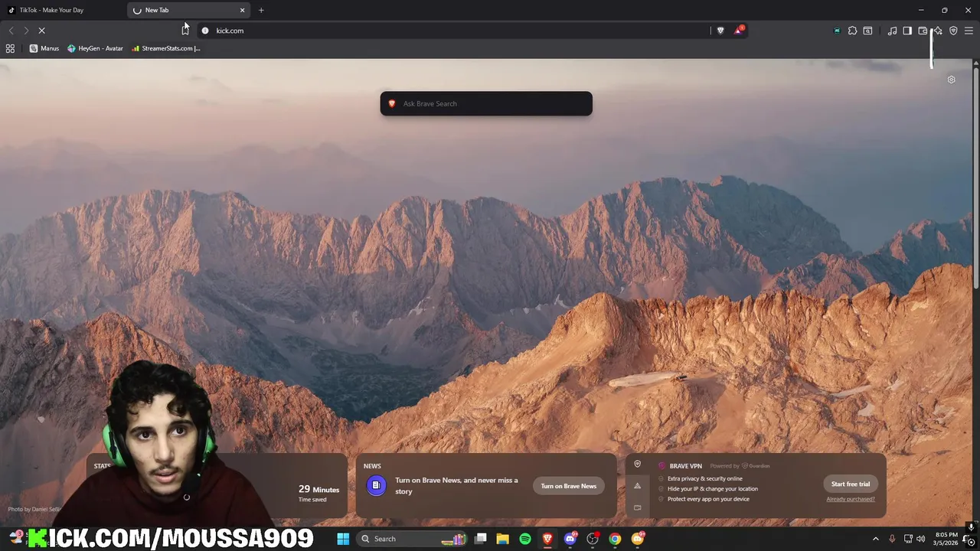The width and height of the screenshot is (980, 551).
Task: Open the tab search icon in toolbar
Action: [x=867, y=31]
